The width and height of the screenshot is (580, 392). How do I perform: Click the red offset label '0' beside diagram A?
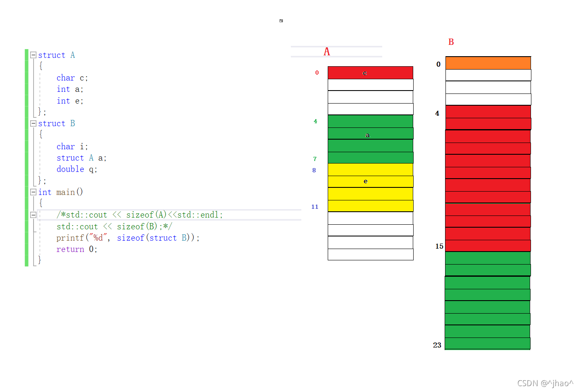tap(317, 73)
